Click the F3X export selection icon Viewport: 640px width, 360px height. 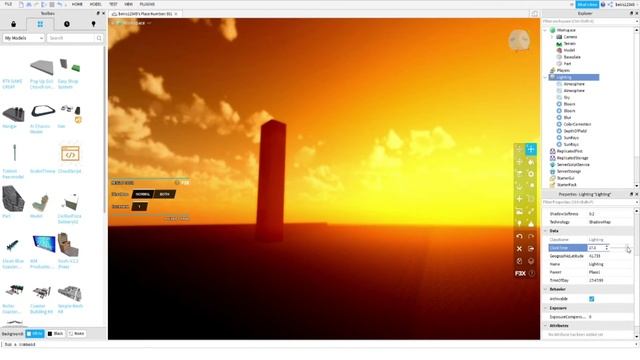pyautogui.click(x=531, y=249)
